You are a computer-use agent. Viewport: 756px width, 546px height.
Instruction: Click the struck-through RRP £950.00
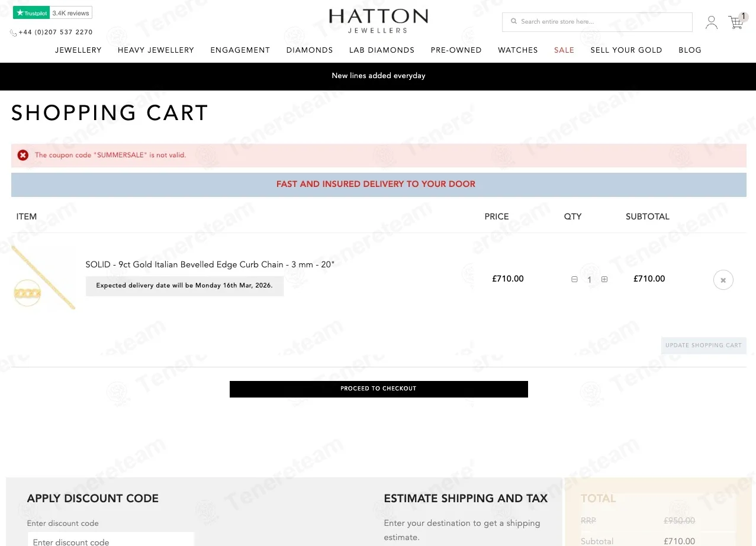click(x=679, y=521)
